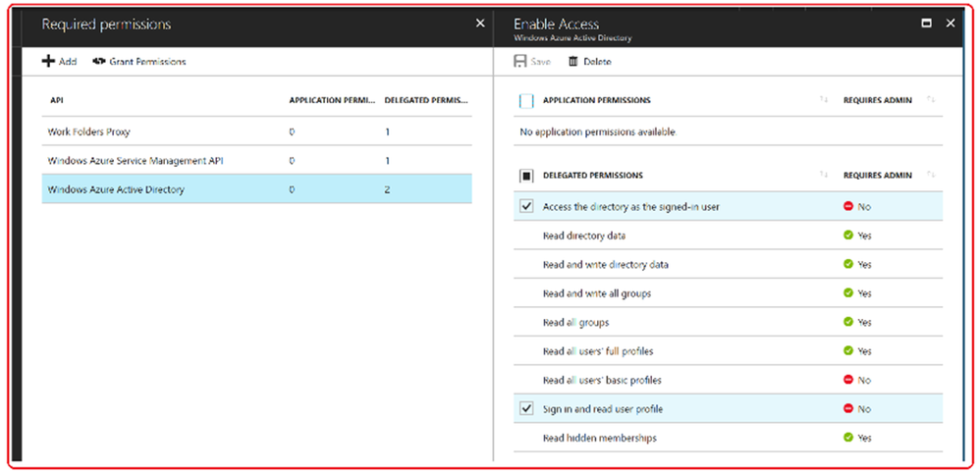Screen dimensions: 980x473
Task: Uncheck Sign in and read user profile
Action: click(x=526, y=408)
